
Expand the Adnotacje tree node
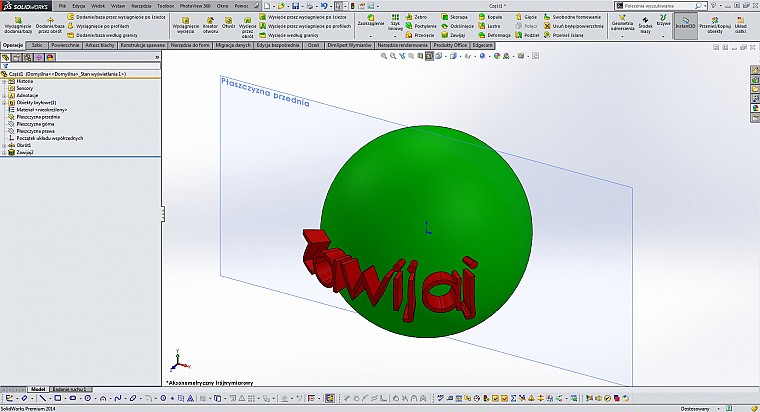tap(4, 95)
